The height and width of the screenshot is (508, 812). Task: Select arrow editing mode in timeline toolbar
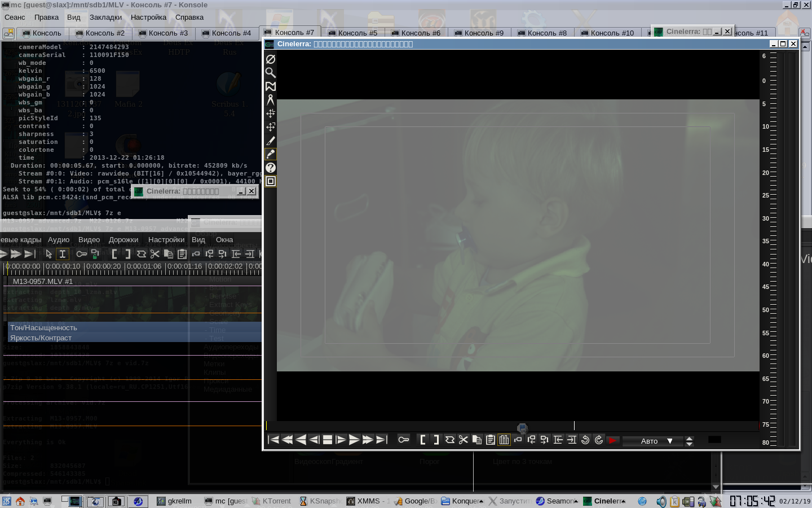tap(49, 254)
